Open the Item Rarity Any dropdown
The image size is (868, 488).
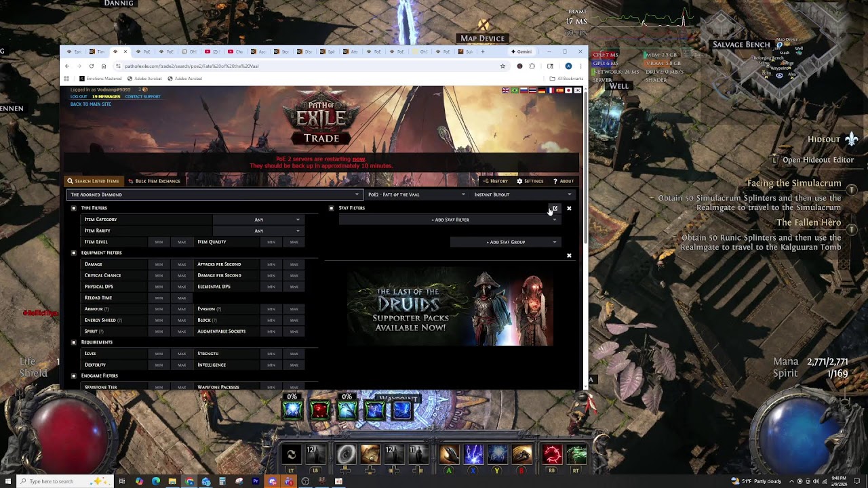[x=258, y=230]
